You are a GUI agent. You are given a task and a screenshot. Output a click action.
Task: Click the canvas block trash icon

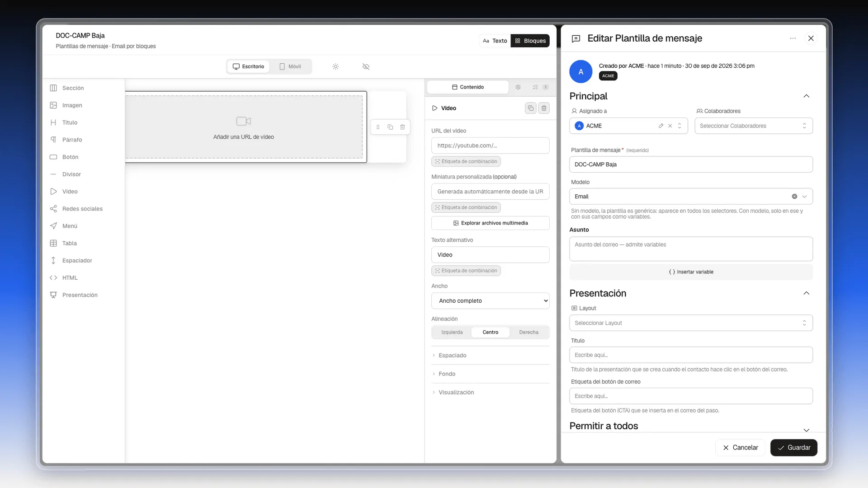click(402, 127)
